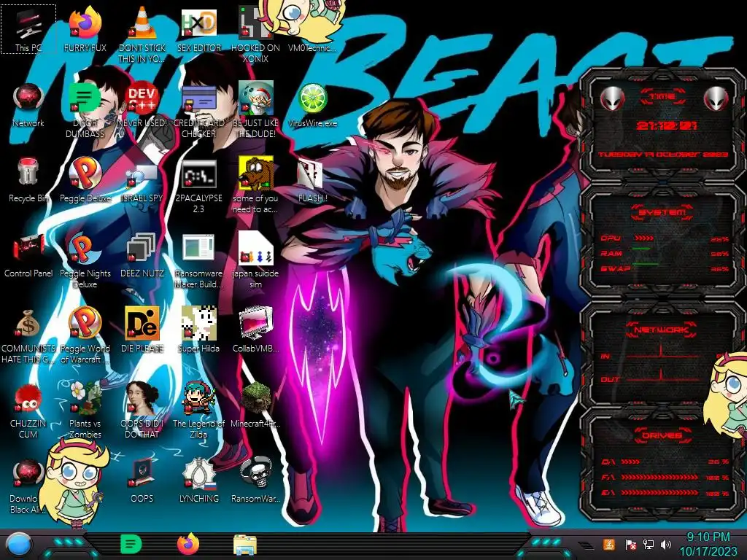The width and height of the screenshot is (747, 560).
Task: Click the F:\ drive row in Drives widget
Action: (x=665, y=477)
